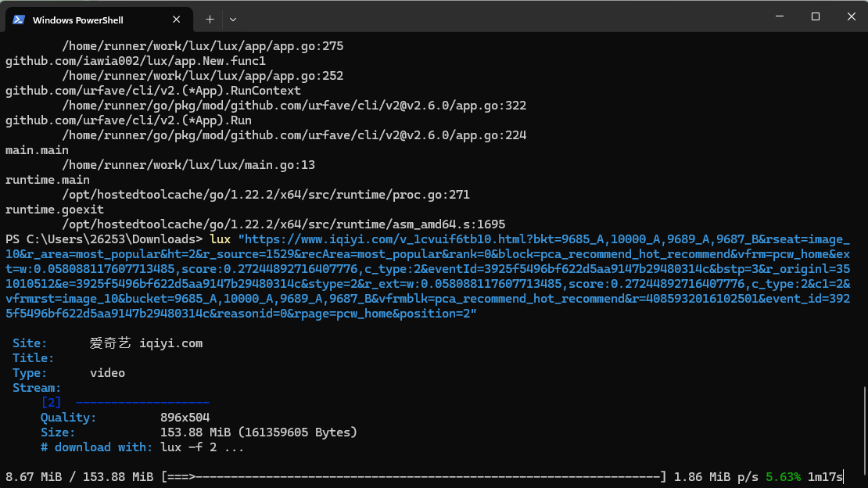Click the "Quality:" label

point(68,418)
